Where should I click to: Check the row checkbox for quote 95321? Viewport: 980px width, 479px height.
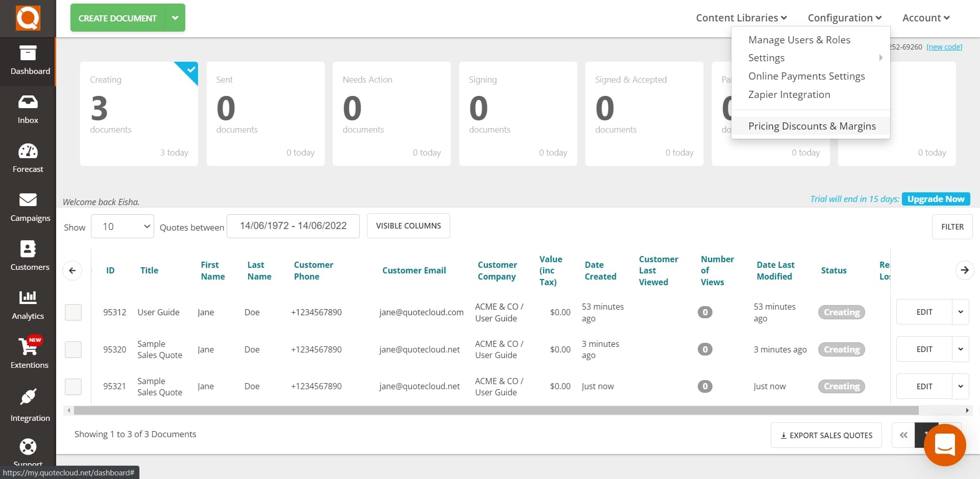73,387
